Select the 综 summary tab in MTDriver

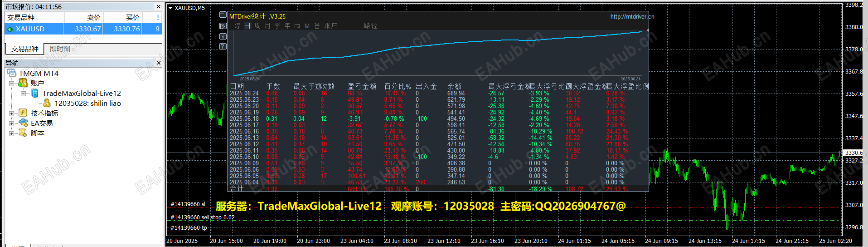coord(238,26)
